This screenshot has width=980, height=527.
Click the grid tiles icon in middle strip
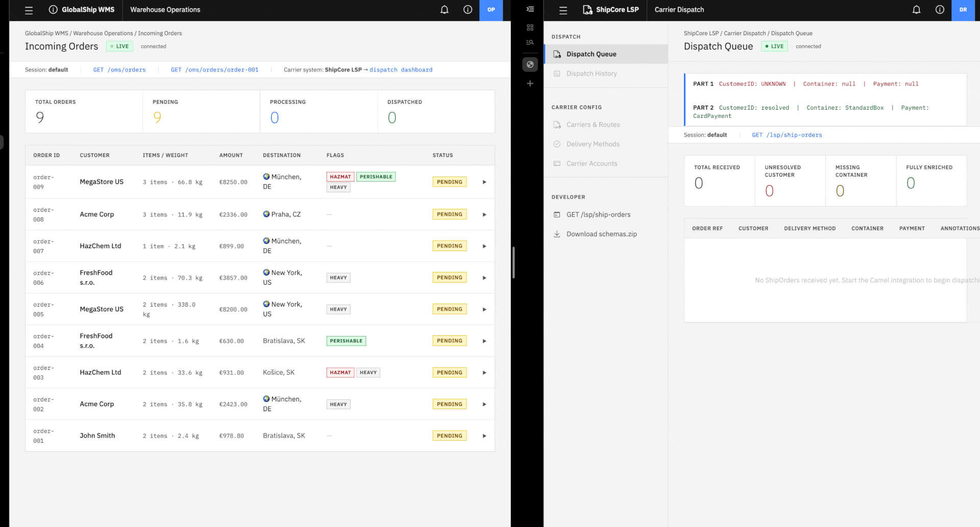530,28
